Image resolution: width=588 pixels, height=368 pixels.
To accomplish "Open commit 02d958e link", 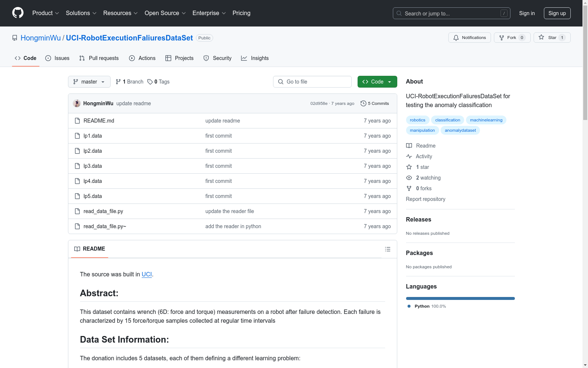I will (319, 103).
